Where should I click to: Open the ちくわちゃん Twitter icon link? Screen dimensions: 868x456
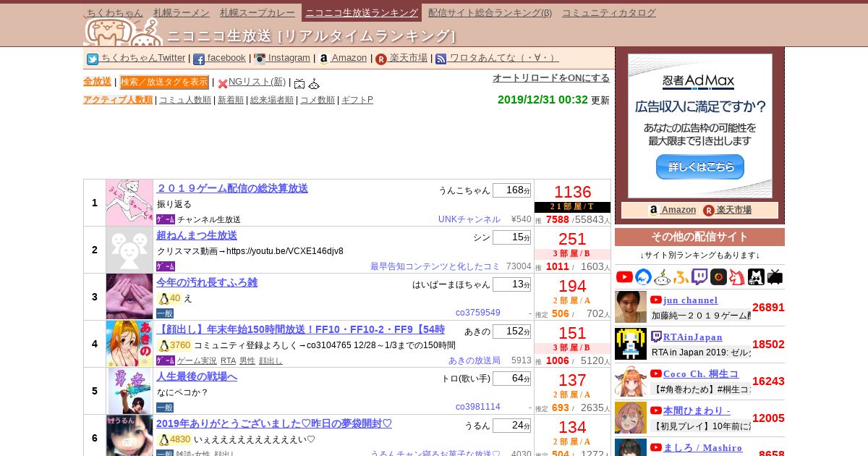pyautogui.click(x=93, y=59)
